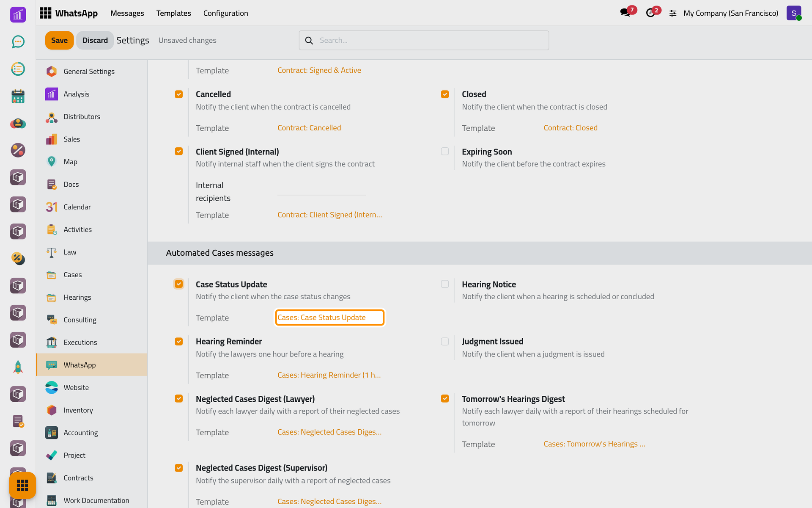
Task: Click the orange apps launcher button at bottom
Action: (x=22, y=485)
